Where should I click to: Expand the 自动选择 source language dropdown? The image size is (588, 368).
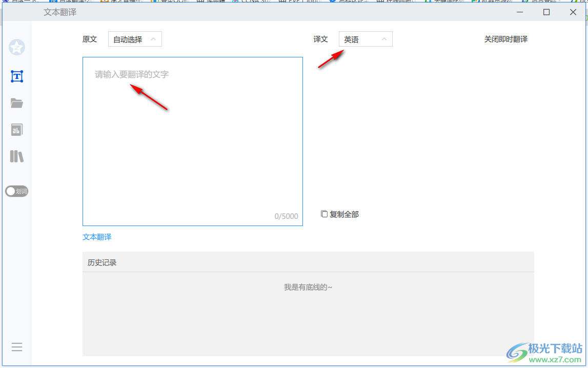click(x=135, y=39)
